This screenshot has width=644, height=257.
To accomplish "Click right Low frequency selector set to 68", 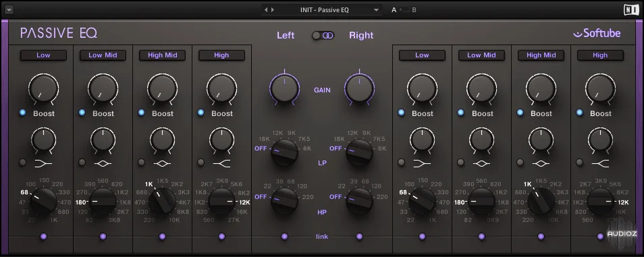I will (x=422, y=202).
